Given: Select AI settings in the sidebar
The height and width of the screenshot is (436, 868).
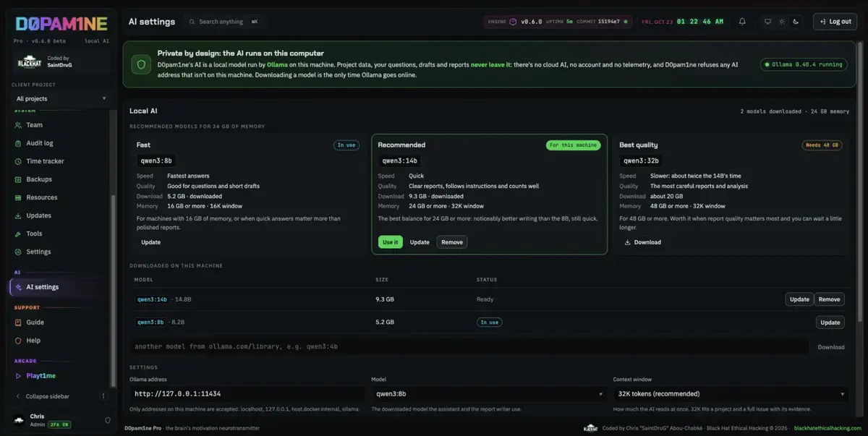Looking at the screenshot, I should click(59, 287).
